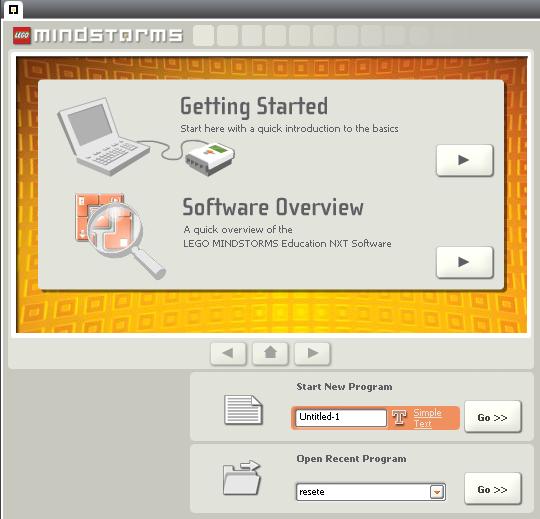Image resolution: width=540 pixels, height=519 pixels.
Task: Play the Software Overview video
Action: click(465, 262)
